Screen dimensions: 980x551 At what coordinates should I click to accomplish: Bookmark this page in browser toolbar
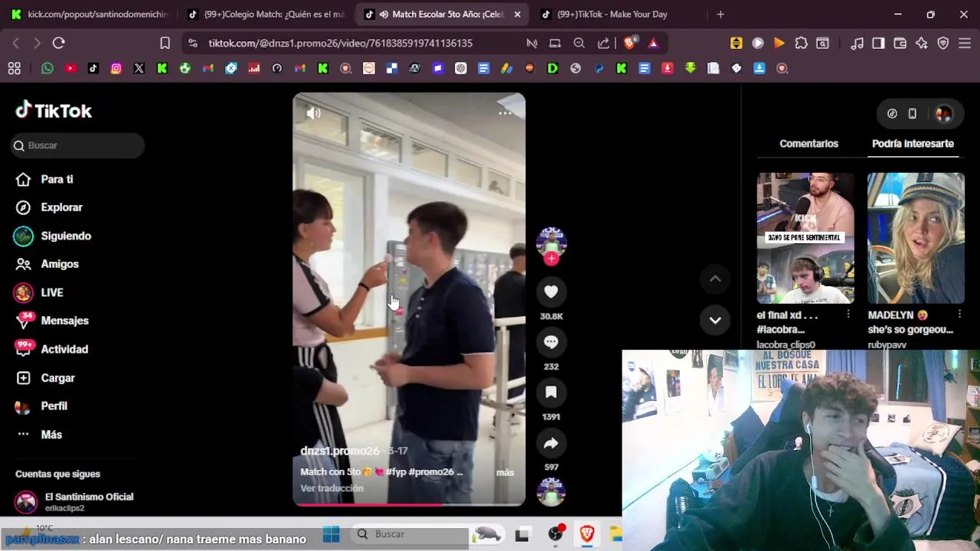coord(165,43)
